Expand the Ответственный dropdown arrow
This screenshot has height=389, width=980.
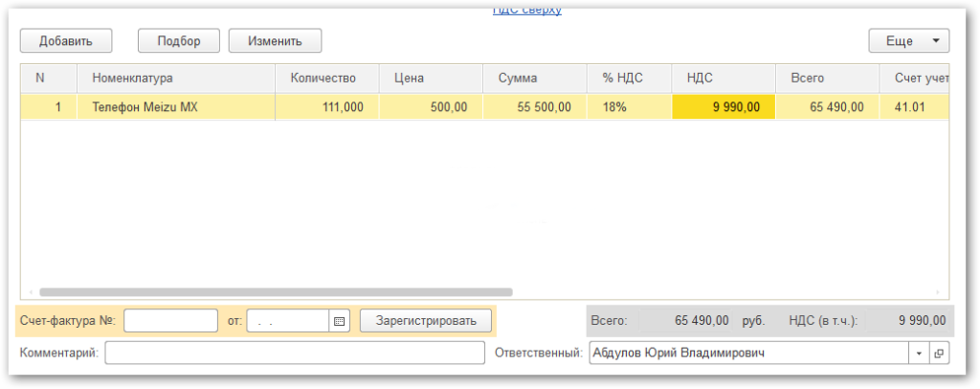coord(919,354)
